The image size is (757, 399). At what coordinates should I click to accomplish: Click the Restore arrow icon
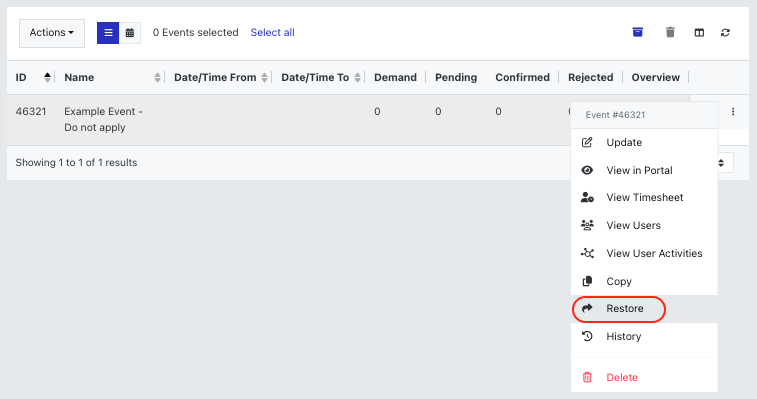587,308
